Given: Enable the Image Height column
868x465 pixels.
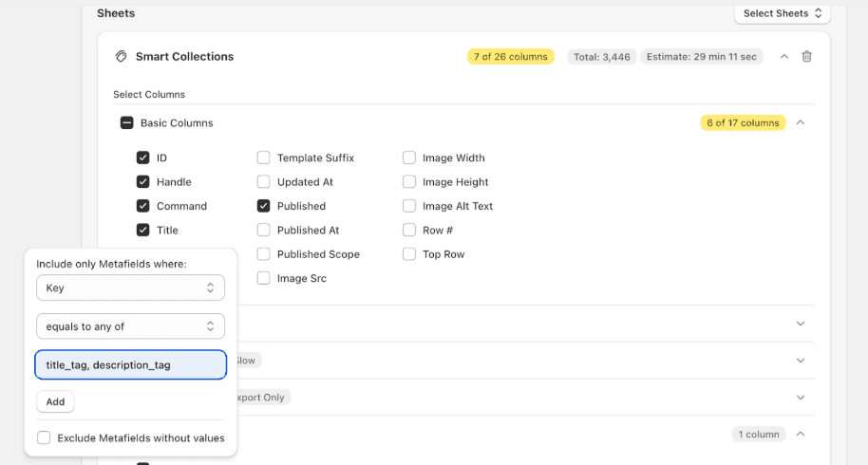Looking at the screenshot, I should pos(409,182).
